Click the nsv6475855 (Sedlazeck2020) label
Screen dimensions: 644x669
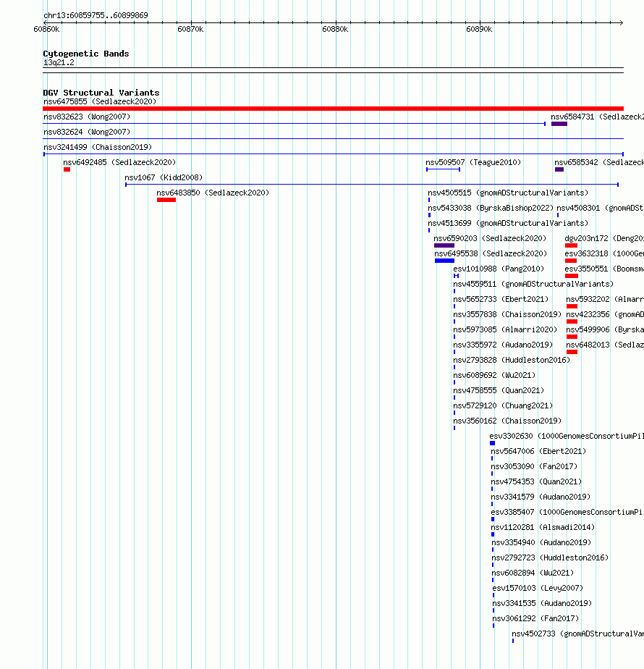click(100, 101)
